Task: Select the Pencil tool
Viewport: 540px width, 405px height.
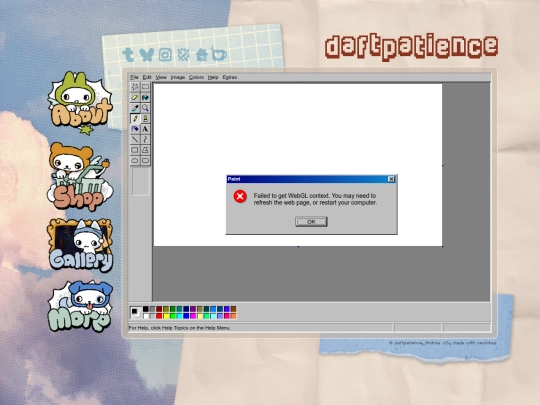Action: click(135, 119)
